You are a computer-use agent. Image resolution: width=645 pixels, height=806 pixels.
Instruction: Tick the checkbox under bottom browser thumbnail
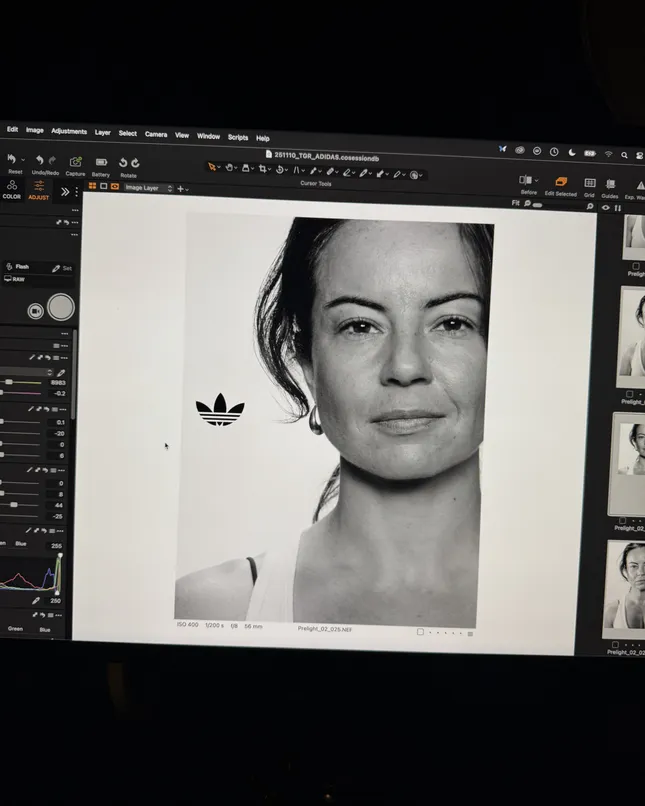pyautogui.click(x=615, y=644)
